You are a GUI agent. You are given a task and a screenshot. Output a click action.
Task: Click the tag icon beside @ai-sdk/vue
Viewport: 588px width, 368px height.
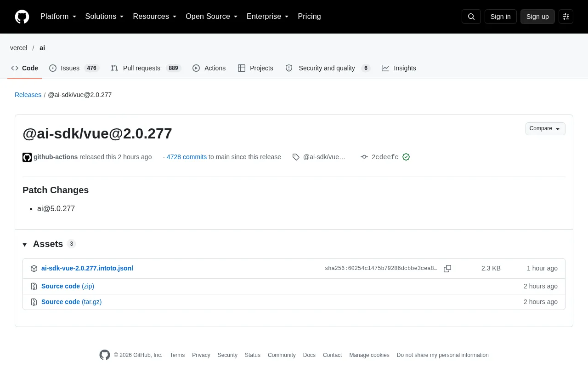coord(296,157)
